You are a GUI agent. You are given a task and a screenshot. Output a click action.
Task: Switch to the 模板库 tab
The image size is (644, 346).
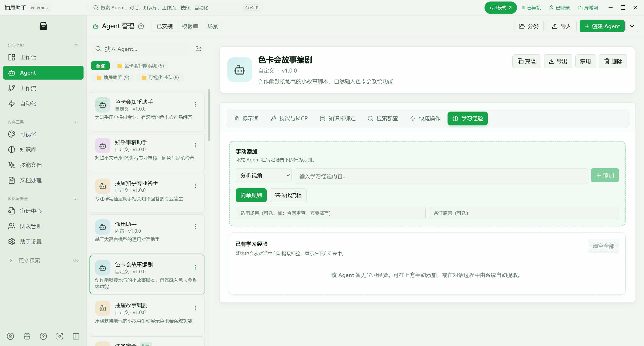(190, 26)
